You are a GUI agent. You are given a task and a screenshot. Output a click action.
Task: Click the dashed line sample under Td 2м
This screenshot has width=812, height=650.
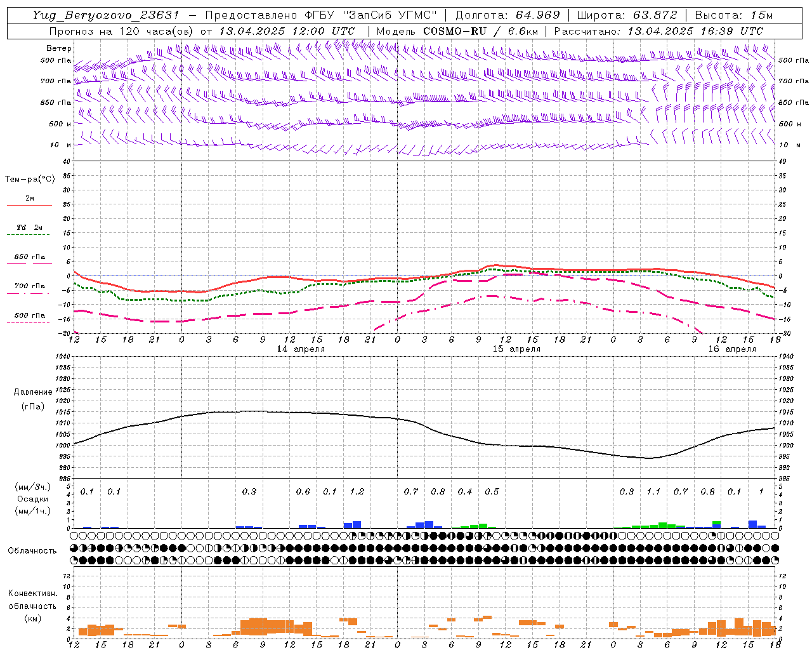pyautogui.click(x=28, y=235)
